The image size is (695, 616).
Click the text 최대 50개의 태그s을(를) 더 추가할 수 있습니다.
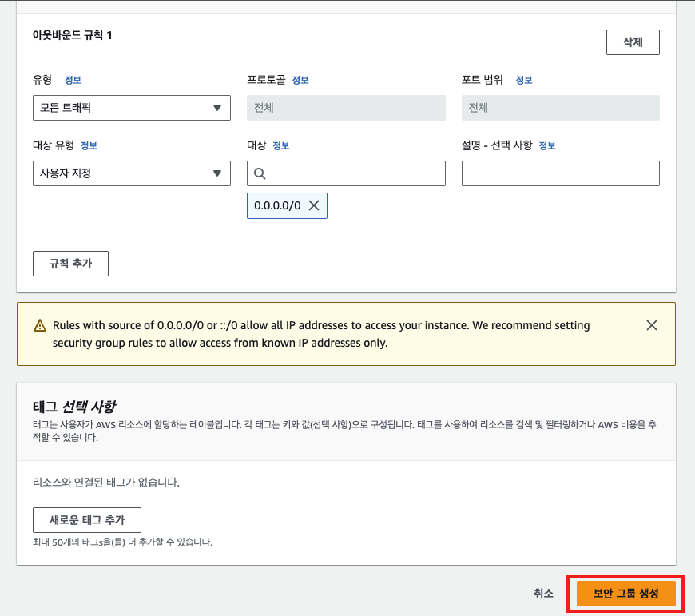(x=122, y=542)
